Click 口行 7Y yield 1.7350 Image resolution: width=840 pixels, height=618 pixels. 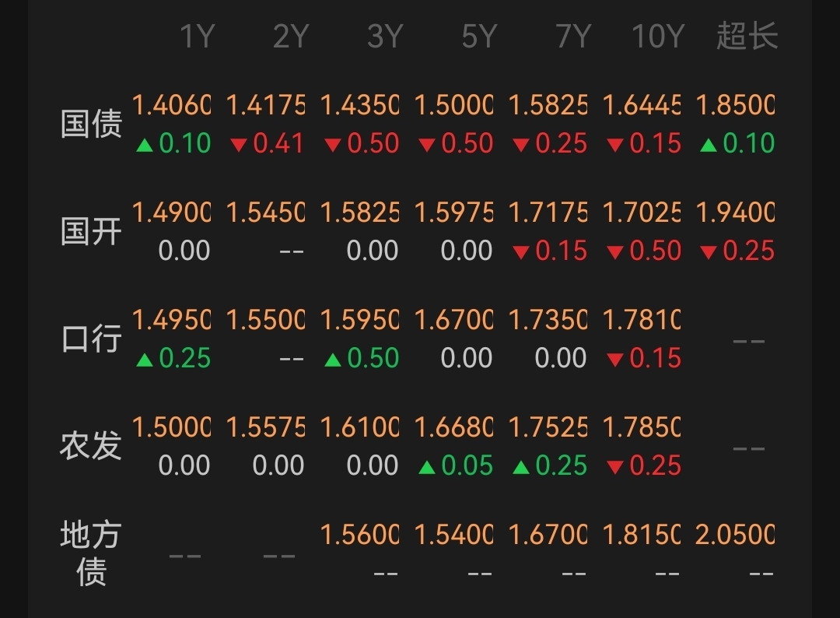click(x=548, y=319)
